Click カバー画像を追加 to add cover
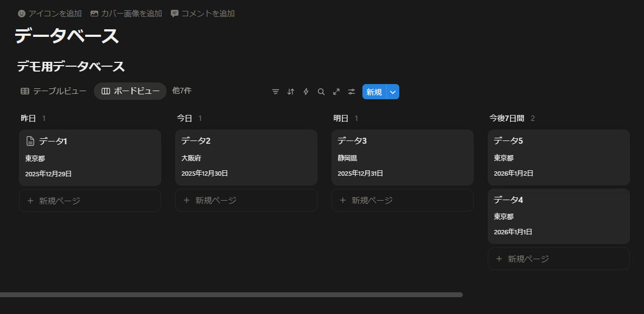The width and height of the screenshot is (644, 314). [x=126, y=14]
